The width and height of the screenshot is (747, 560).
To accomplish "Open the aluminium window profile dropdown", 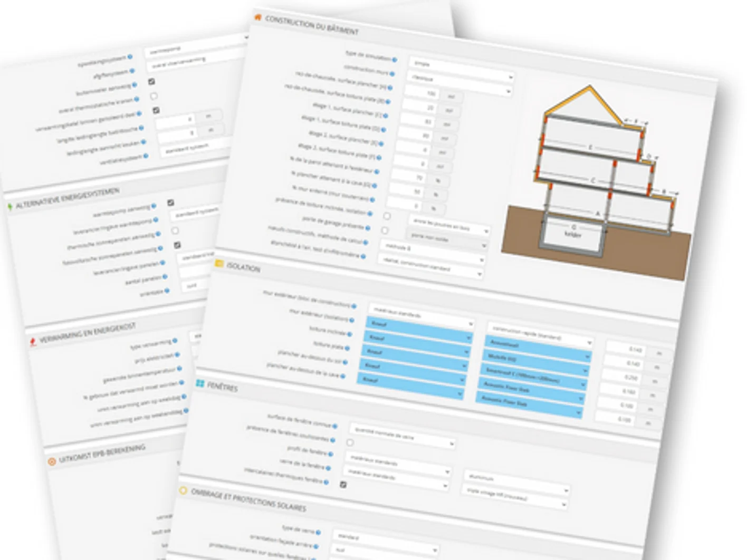I will (517, 483).
